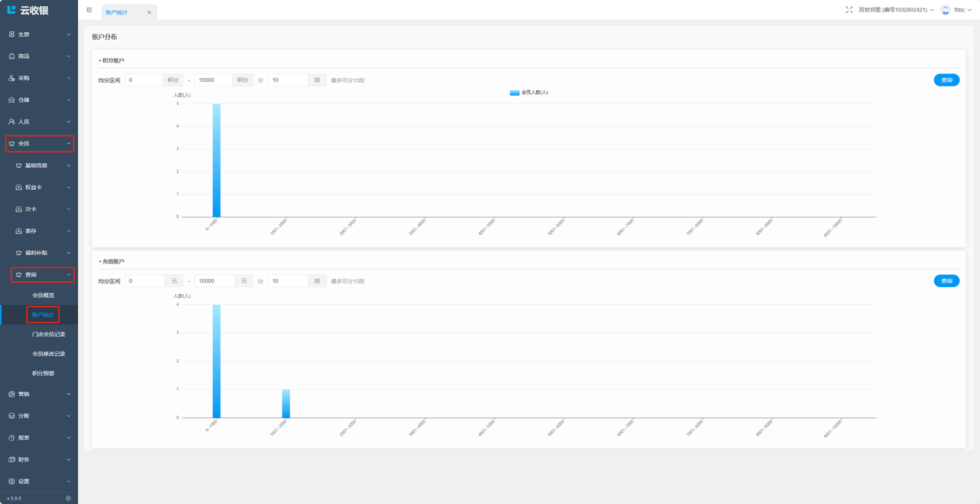Click 查询 button for 积分账户 chart
The image size is (980, 504).
[946, 80]
